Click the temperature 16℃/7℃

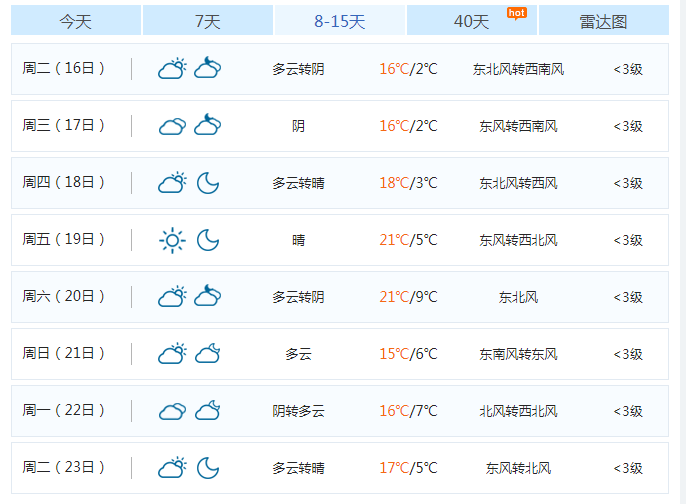[x=408, y=411]
